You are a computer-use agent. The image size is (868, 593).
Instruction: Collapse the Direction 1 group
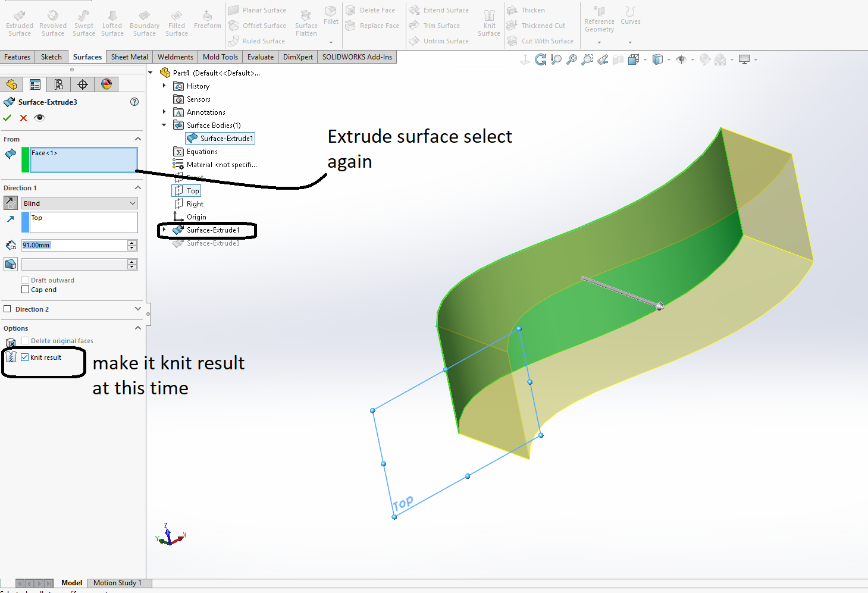coord(137,187)
